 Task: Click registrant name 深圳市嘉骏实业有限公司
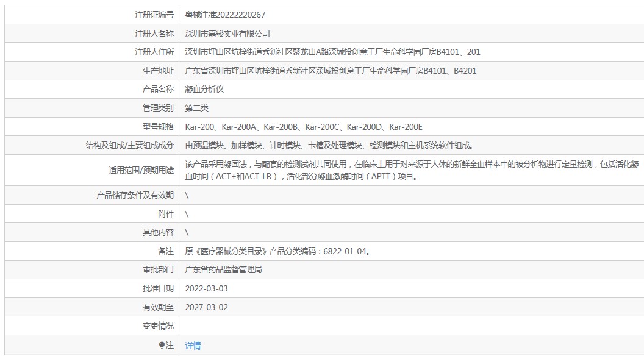(227, 34)
